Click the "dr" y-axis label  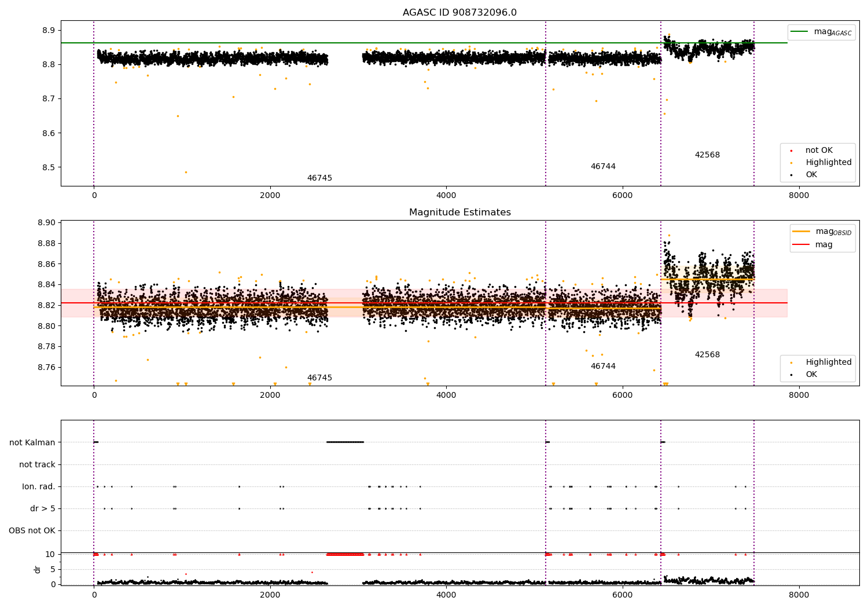coord(38,569)
